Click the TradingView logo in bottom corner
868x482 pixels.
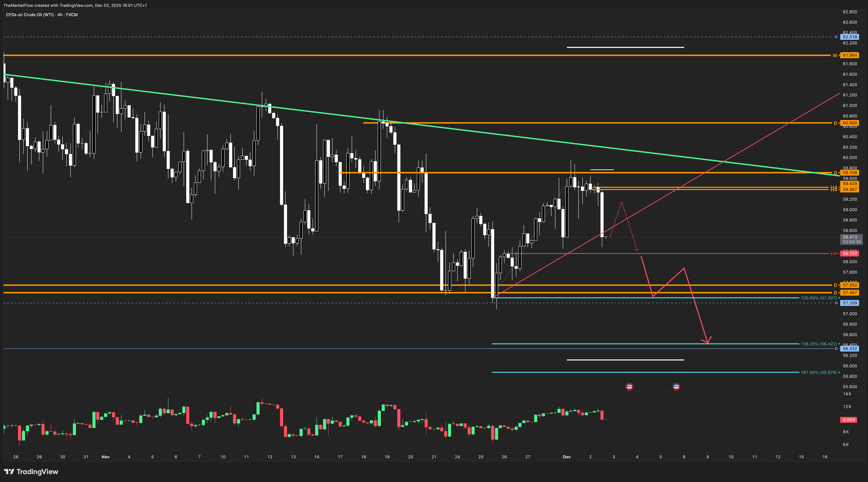point(31,472)
